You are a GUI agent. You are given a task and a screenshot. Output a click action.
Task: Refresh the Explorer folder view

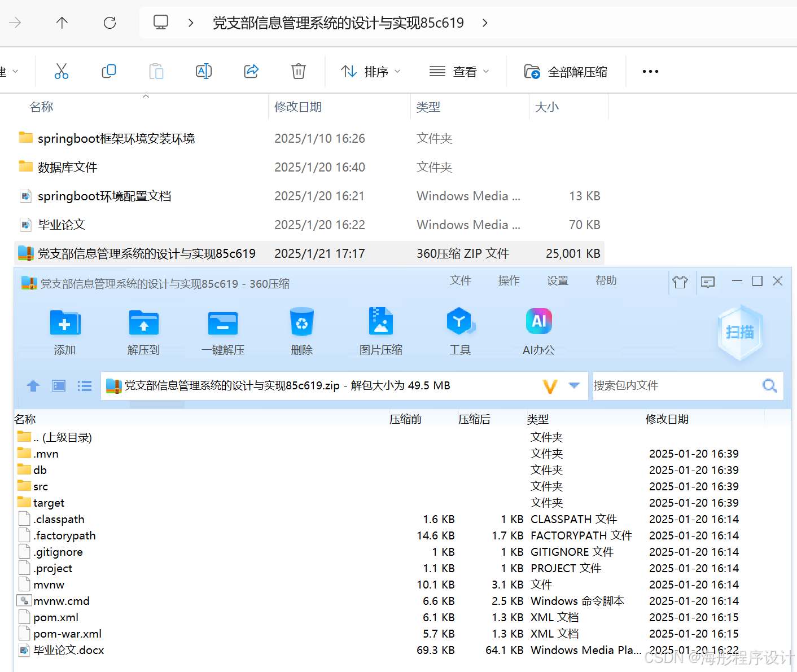coord(110,23)
